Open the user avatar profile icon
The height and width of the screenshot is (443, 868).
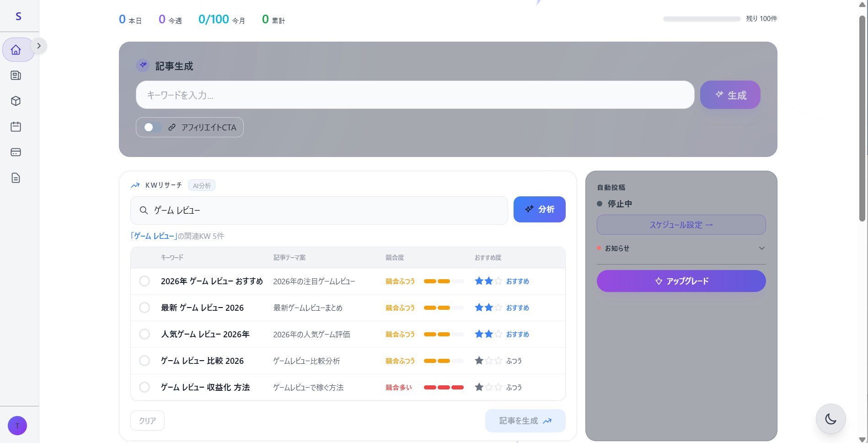[17, 426]
